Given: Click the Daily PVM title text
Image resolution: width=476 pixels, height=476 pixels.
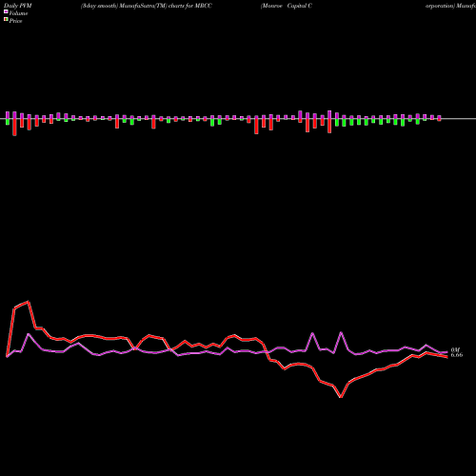Looking at the screenshot, I should click(x=18, y=6).
